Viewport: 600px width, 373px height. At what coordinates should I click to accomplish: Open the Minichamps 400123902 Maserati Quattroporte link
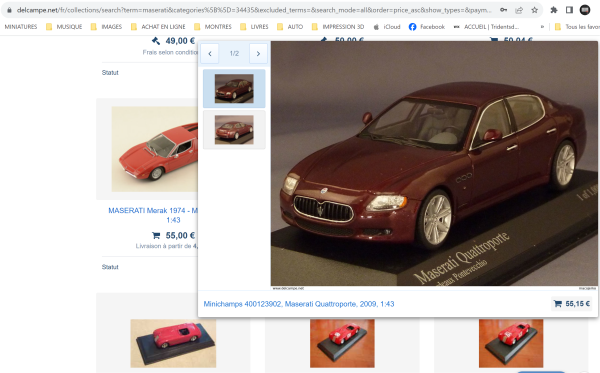coord(299,304)
